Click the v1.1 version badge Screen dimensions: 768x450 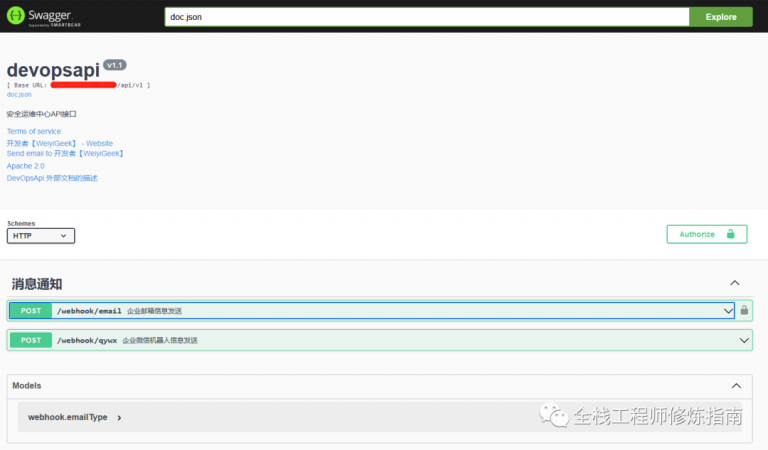pyautogui.click(x=115, y=65)
